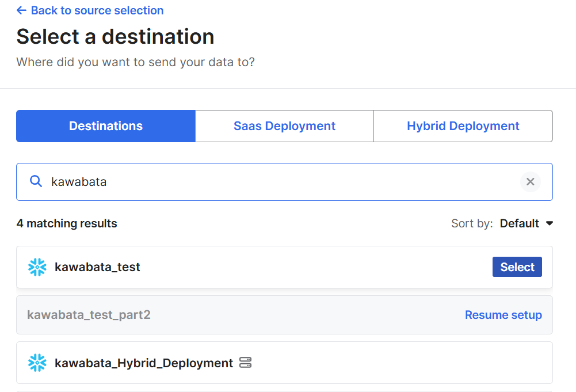
Task: Click the 4 matching results text
Action: 67,223
